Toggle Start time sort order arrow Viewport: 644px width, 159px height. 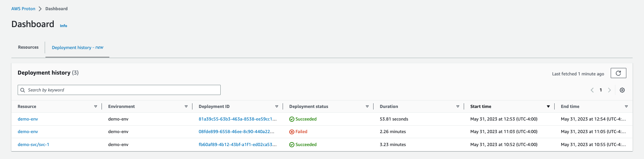(548, 106)
